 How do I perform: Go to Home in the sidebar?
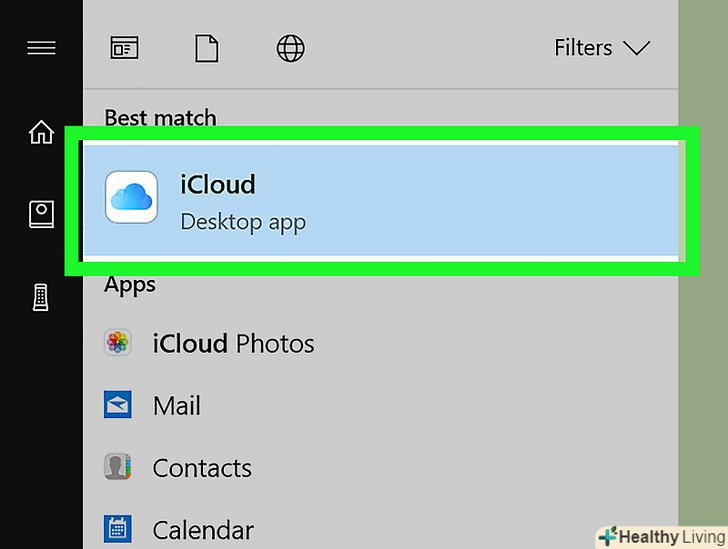[x=41, y=132]
